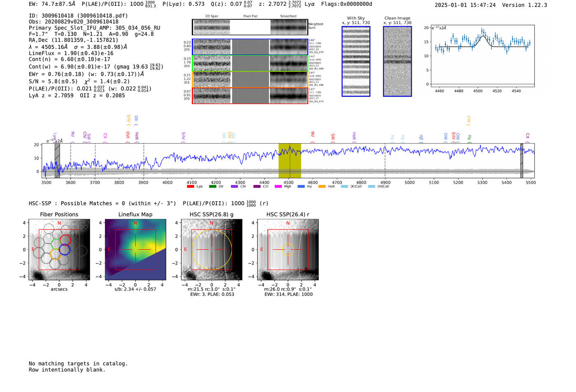Select the CIV legend swatch

coord(235,186)
